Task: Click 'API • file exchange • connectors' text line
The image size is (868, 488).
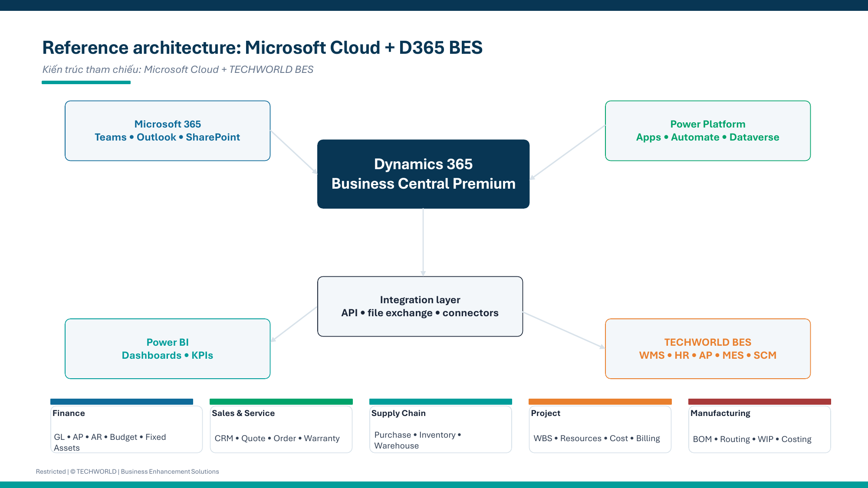Action: coord(420,313)
